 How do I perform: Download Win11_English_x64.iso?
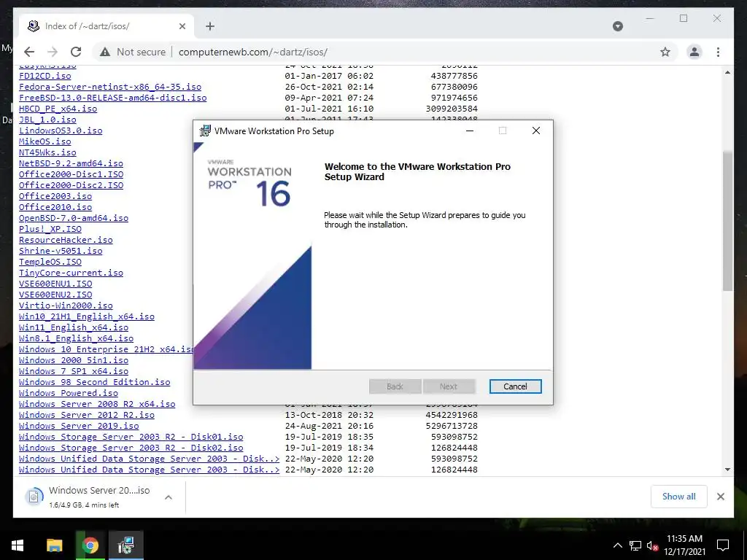click(74, 327)
